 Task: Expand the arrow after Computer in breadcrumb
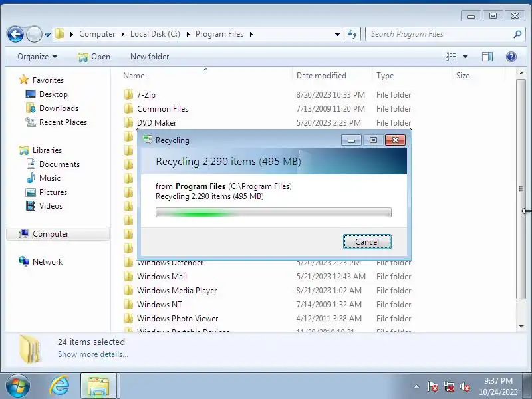click(x=123, y=34)
